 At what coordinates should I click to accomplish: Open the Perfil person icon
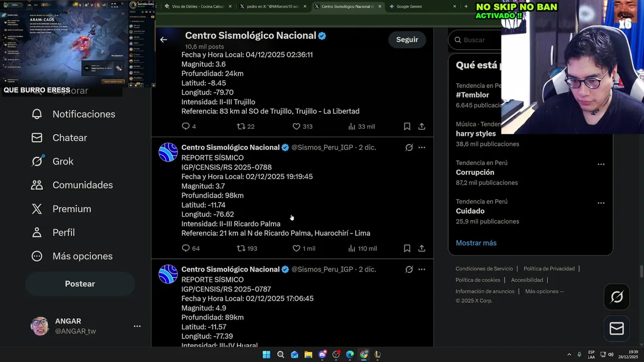[x=37, y=232]
